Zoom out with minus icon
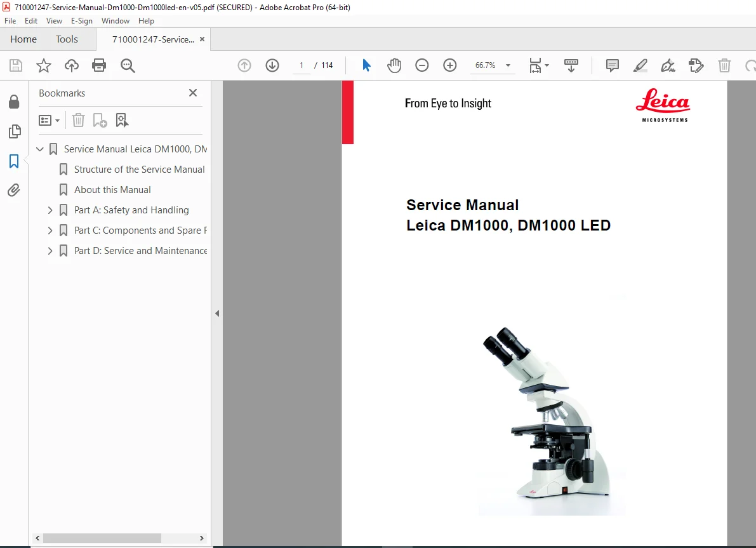The width and height of the screenshot is (756, 548). [422, 65]
